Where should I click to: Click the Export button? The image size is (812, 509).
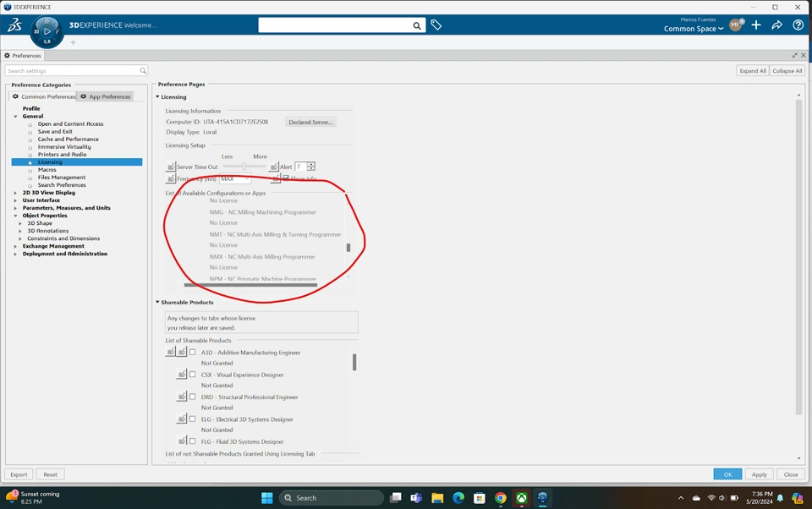click(19, 474)
